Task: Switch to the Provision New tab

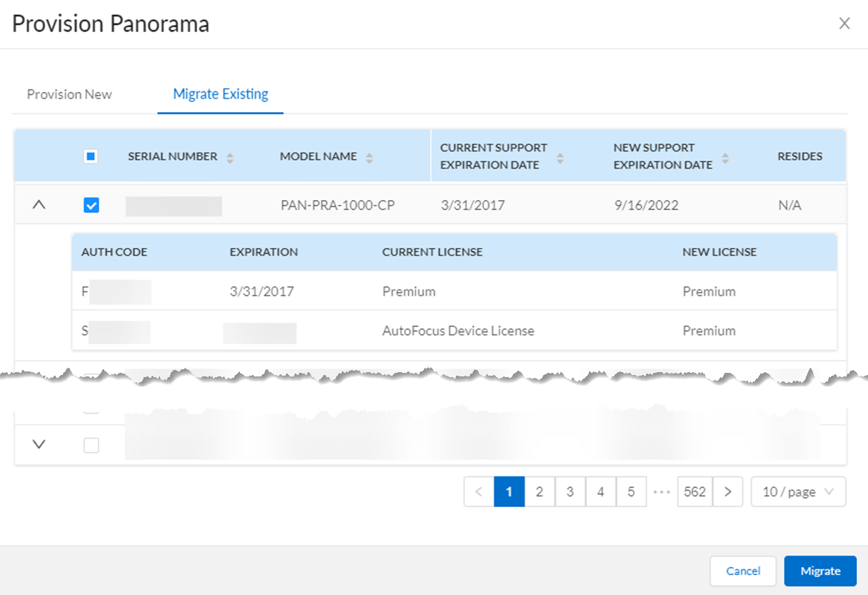Action: coord(69,94)
